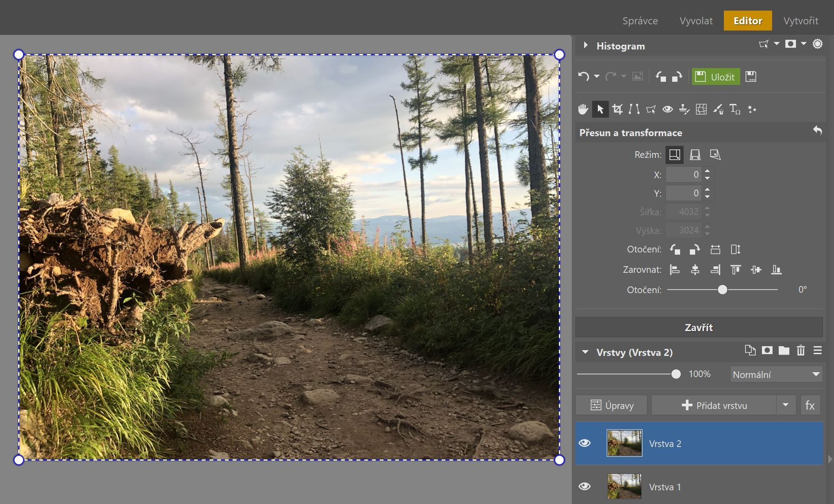
Task: Create layer group folder icon
Action: pos(784,351)
